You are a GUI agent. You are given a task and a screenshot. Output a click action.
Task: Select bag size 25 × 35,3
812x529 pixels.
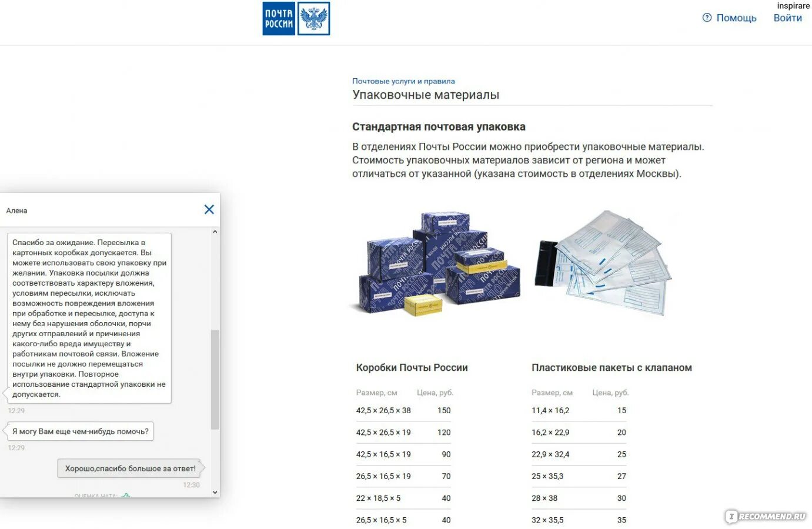coord(547,477)
